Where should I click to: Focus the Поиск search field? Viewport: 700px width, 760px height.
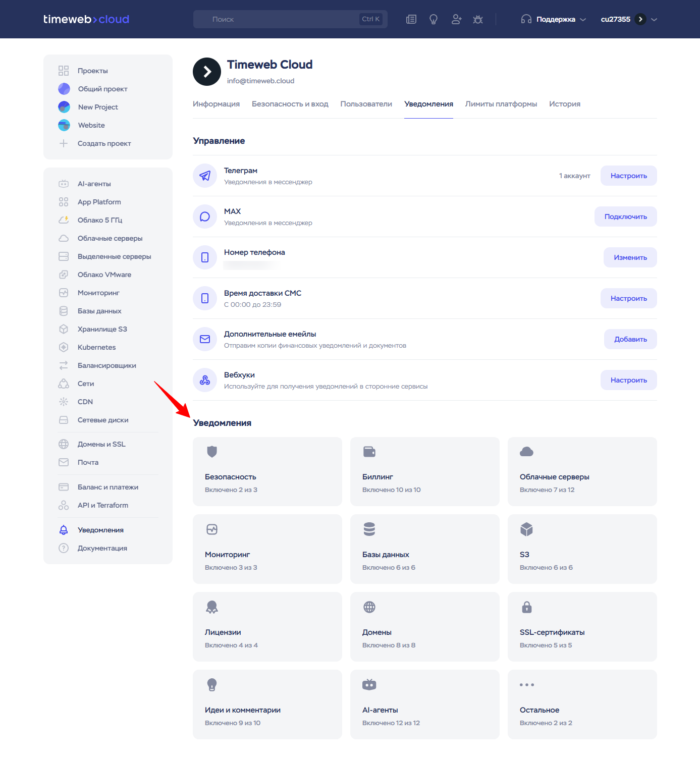(290, 19)
